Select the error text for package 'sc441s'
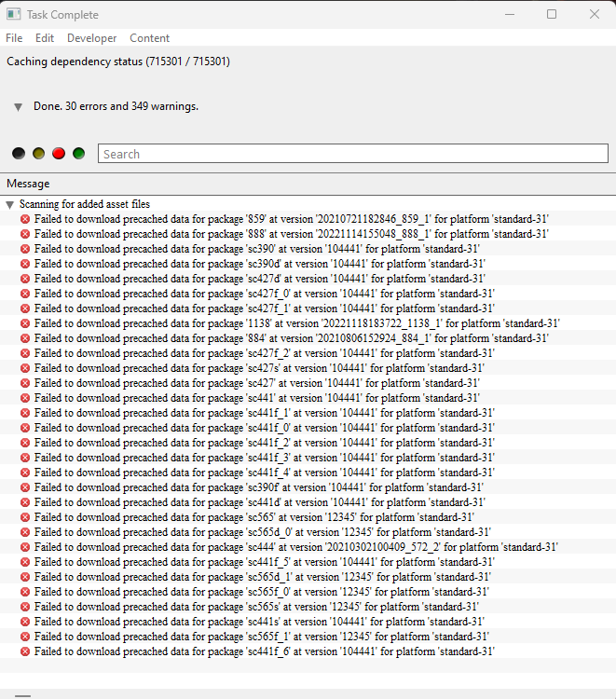 tap(259, 622)
